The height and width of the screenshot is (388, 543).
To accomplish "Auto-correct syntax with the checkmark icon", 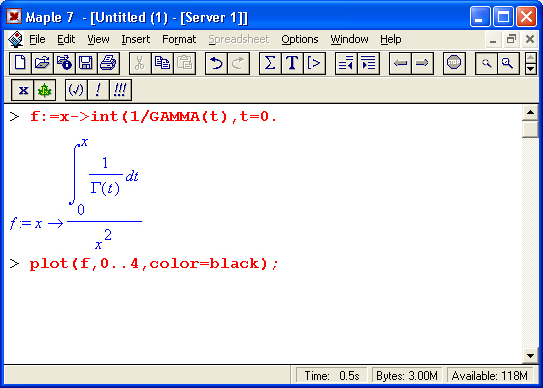I will 76,90.
